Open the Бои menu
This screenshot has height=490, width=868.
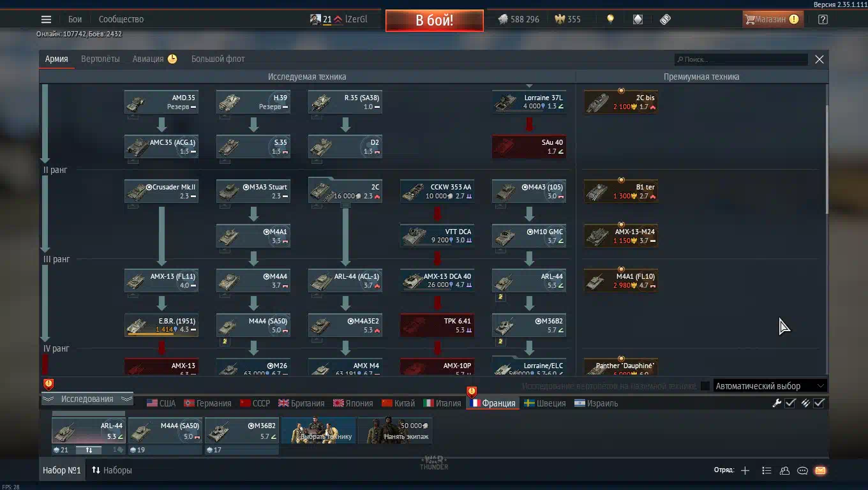click(75, 19)
